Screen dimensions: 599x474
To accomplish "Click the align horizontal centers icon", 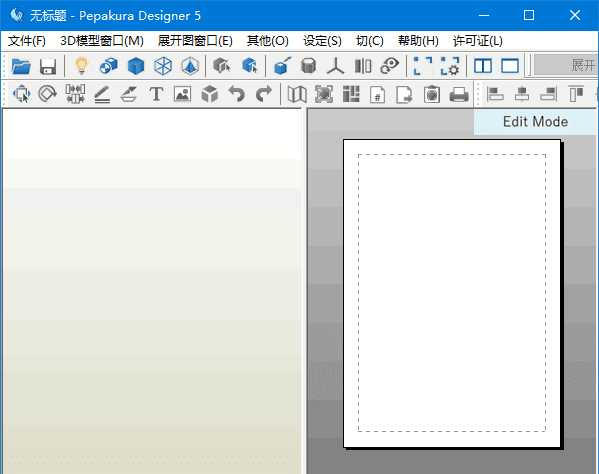I will 522,94.
